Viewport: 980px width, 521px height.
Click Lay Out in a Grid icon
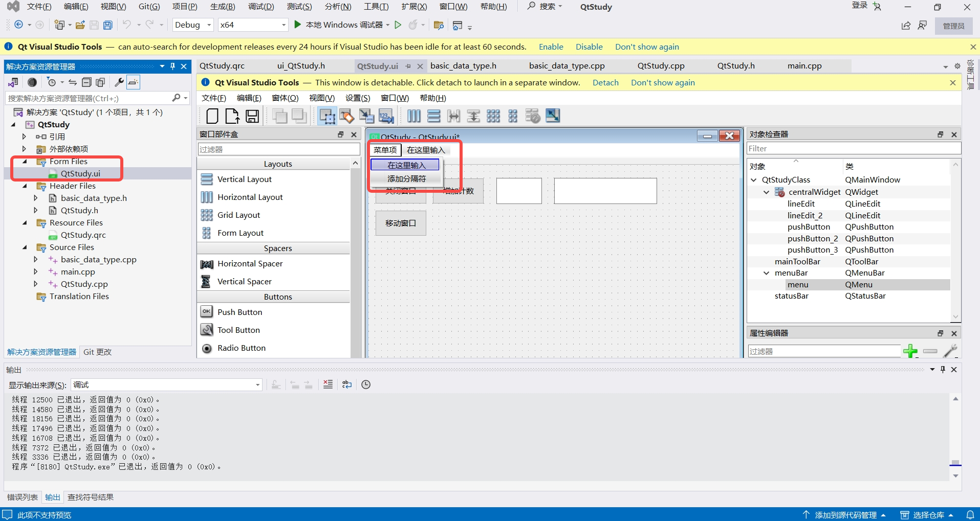coord(493,116)
